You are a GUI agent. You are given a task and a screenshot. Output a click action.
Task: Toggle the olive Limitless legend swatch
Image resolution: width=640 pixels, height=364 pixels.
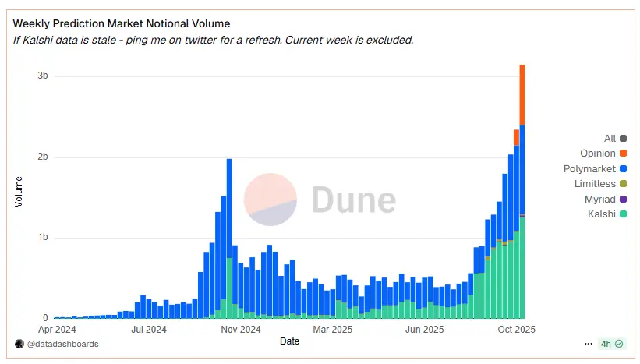click(623, 184)
